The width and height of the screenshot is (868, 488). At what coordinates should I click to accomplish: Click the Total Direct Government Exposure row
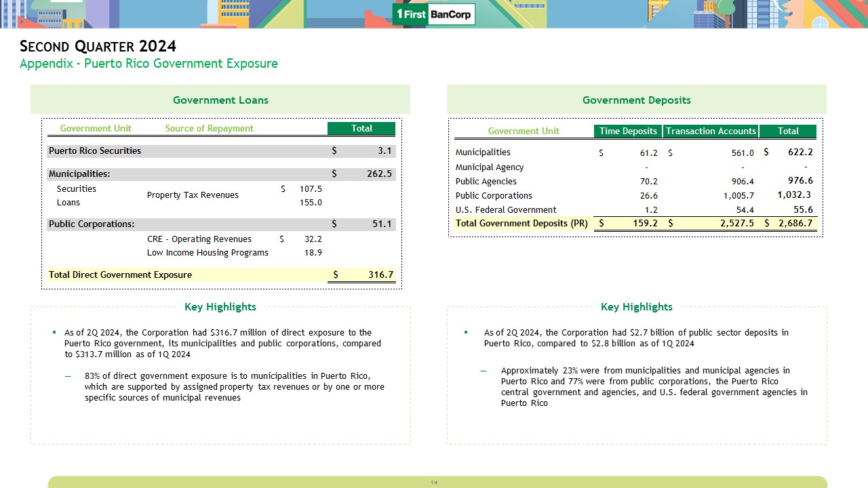pyautogui.click(x=120, y=274)
